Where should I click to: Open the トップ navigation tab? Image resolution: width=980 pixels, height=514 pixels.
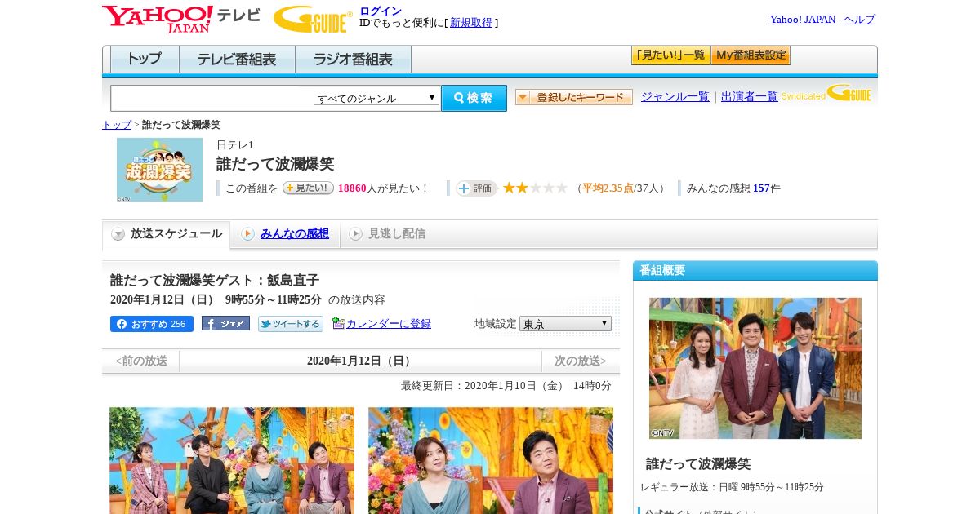tap(145, 60)
